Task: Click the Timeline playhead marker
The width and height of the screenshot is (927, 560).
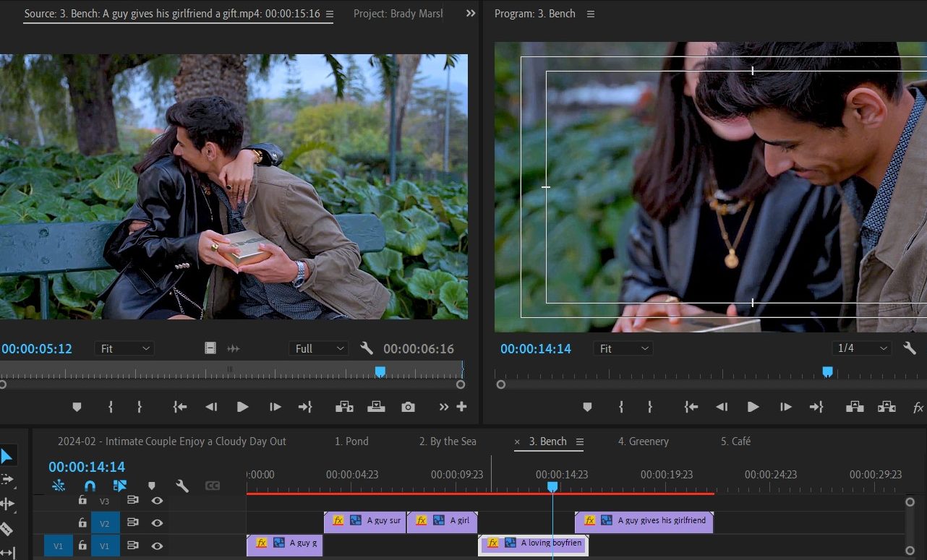Action: (552, 487)
